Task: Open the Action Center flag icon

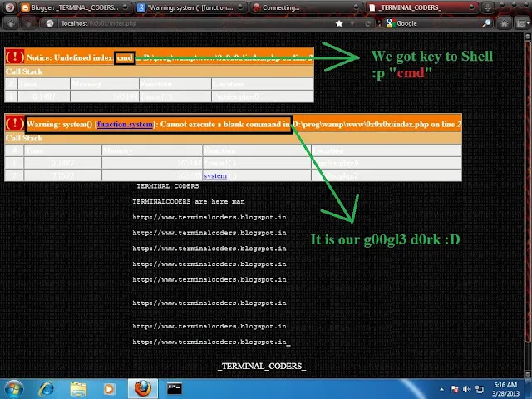Action: (x=455, y=389)
